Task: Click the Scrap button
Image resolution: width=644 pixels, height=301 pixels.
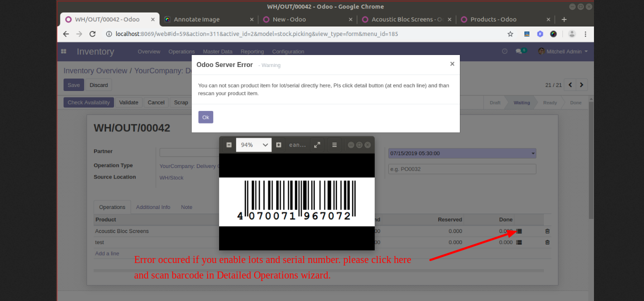Action: click(181, 102)
